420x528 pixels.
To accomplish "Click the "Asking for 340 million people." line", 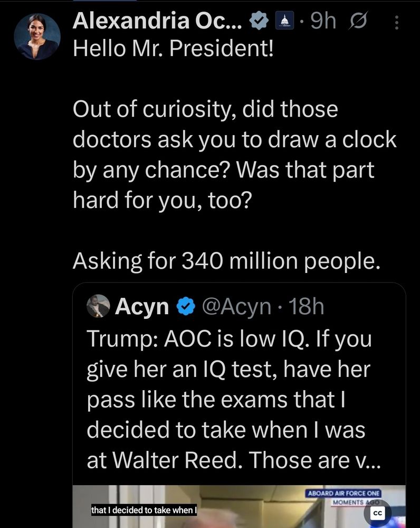I will [226, 261].
